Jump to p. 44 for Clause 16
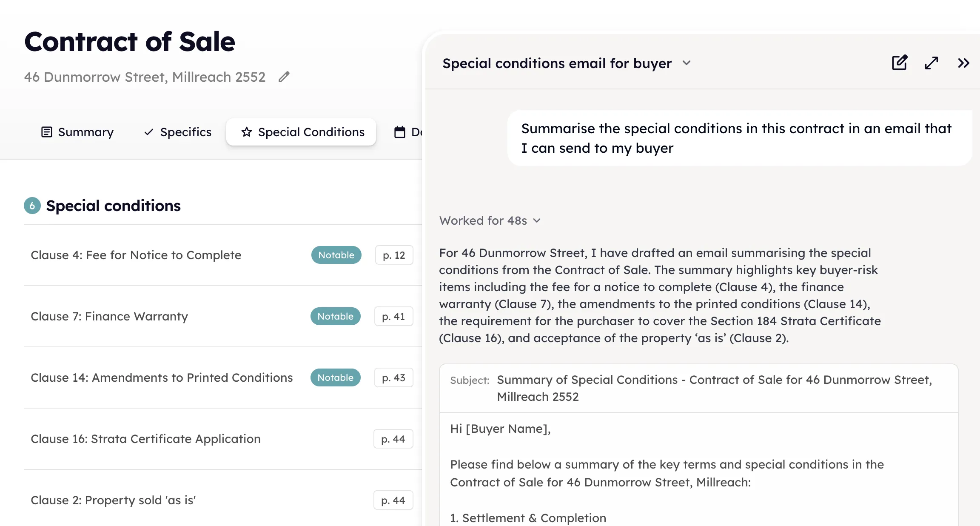 pos(393,439)
